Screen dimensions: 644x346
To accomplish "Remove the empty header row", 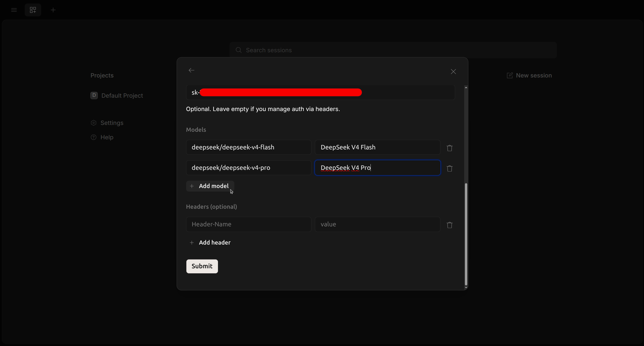I will [x=450, y=225].
